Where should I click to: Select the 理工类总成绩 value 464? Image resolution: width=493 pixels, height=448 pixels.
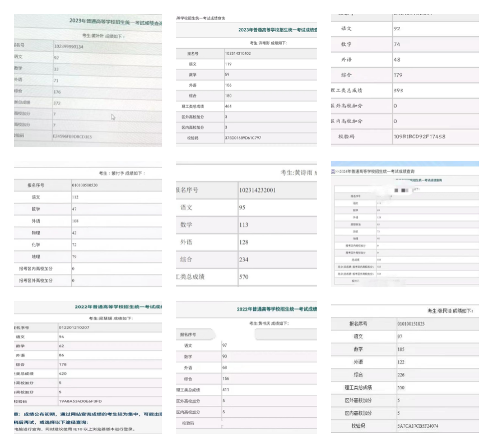pyautogui.click(x=228, y=106)
